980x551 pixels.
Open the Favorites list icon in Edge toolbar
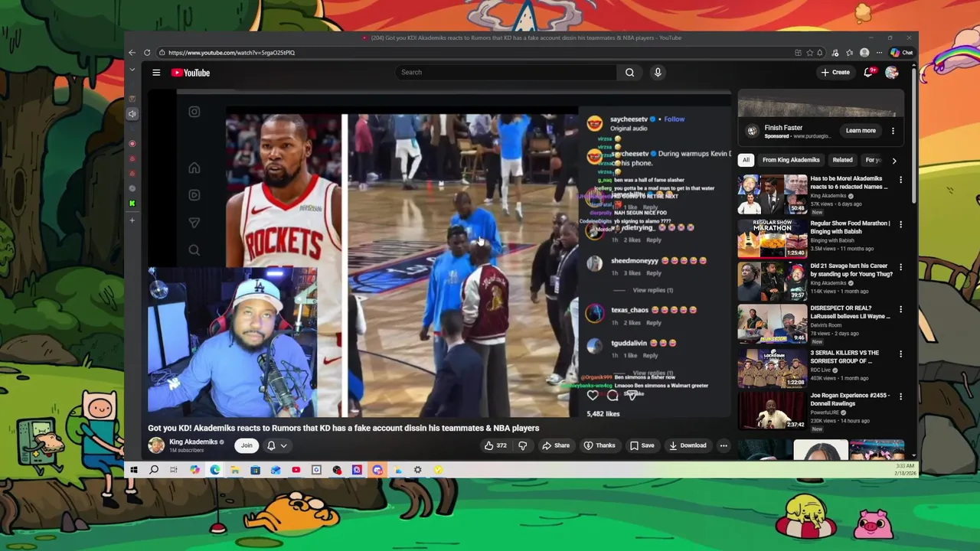(x=849, y=53)
